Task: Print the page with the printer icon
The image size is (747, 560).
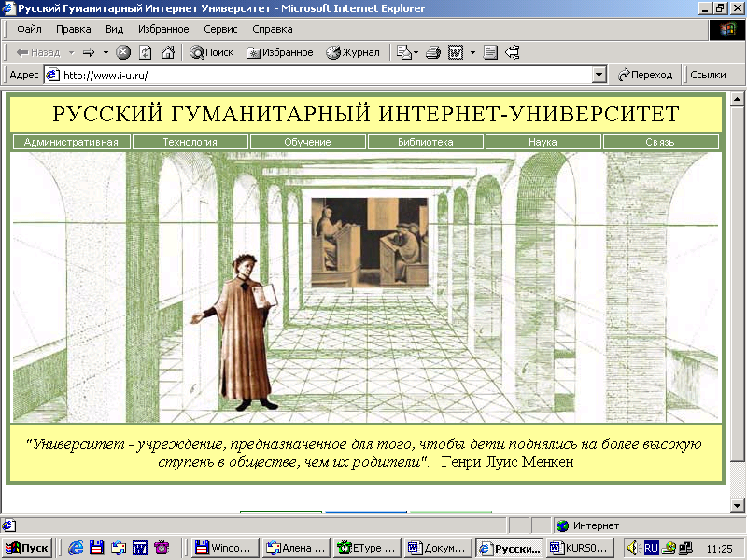Action: click(x=433, y=52)
